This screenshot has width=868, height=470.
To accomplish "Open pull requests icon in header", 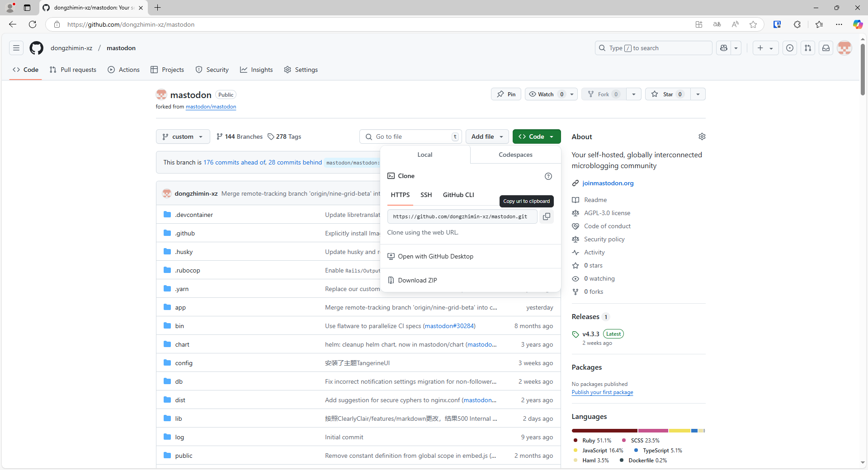I will pos(807,48).
